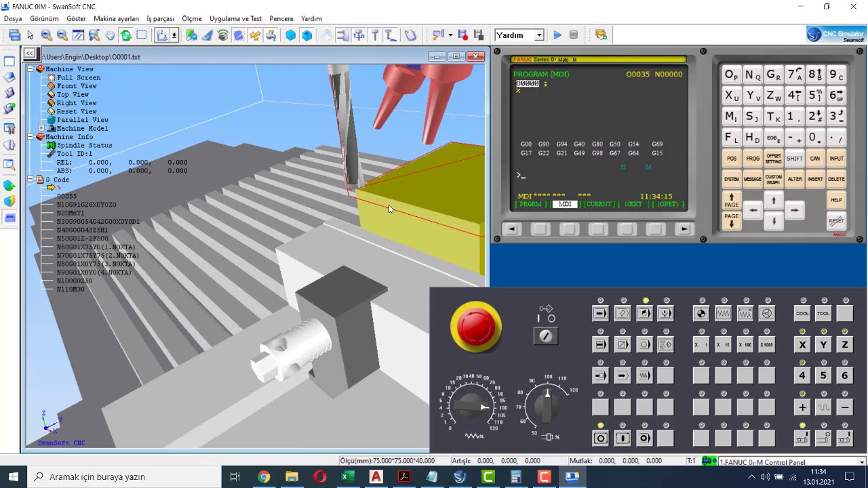The image size is (868, 488).
Task: Click the PROG key on FANUC keypad
Action: [753, 158]
